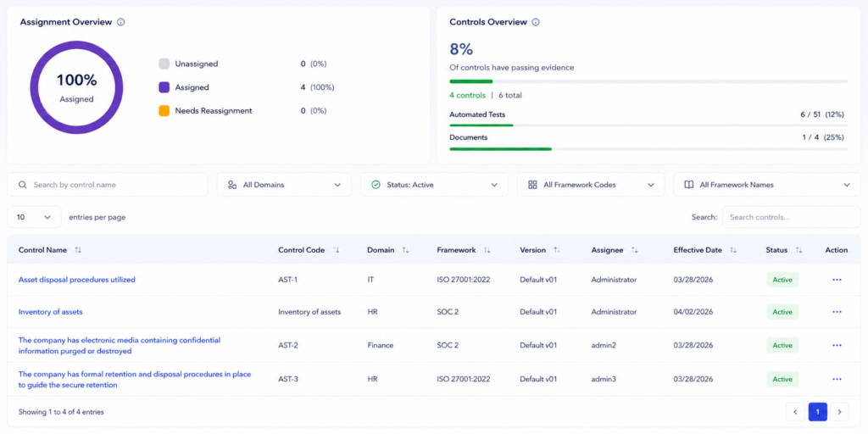Open Asset disposal procedures utilized link
This screenshot has width=868, height=434.
[x=77, y=280]
